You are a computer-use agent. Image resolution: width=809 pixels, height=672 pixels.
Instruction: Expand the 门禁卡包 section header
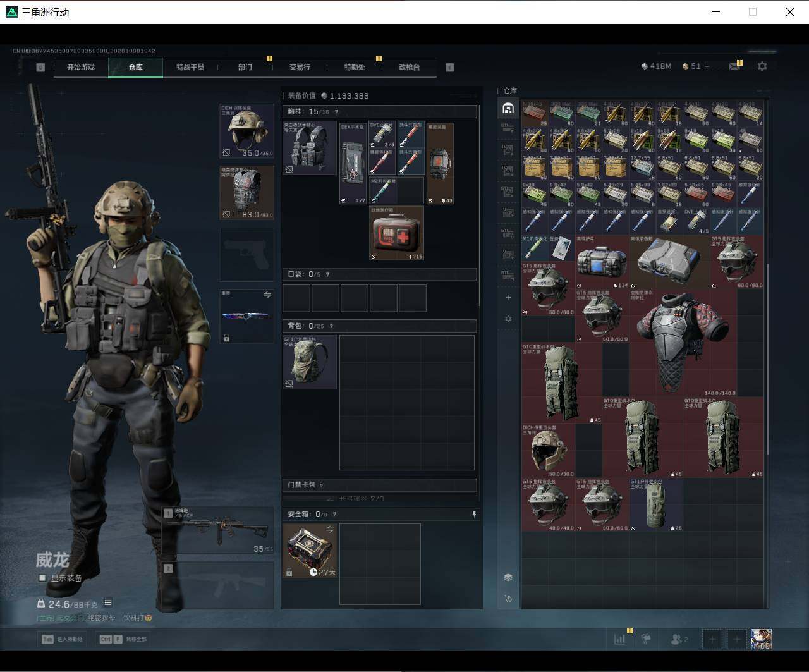[x=379, y=485]
